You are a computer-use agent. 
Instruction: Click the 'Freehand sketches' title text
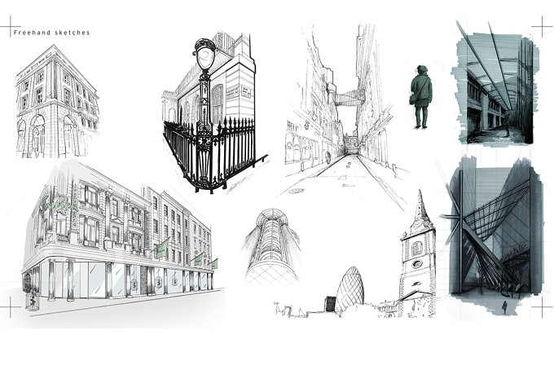(x=51, y=33)
